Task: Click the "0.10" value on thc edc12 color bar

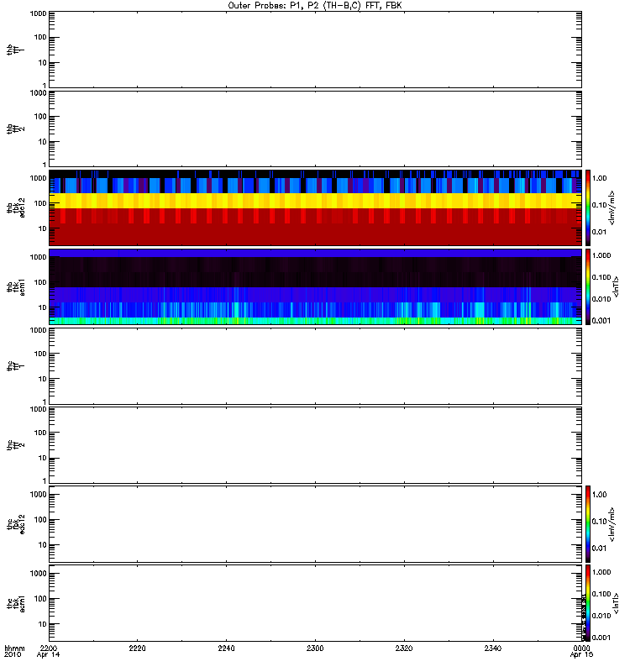Action: coord(599,521)
